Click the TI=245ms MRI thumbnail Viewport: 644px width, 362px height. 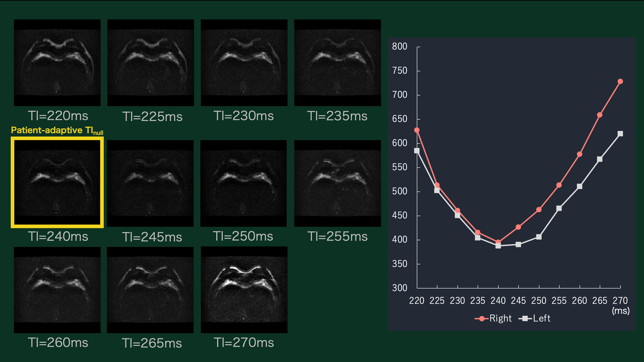(x=150, y=183)
